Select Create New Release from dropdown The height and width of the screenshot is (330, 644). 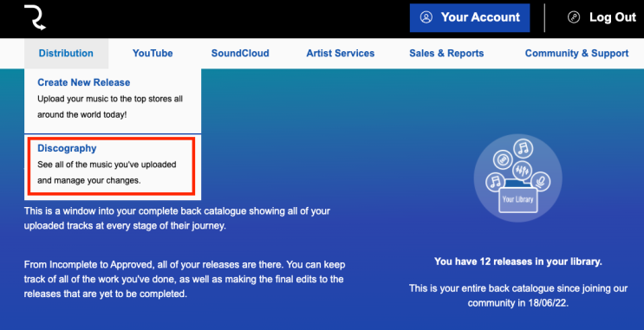pyautogui.click(x=84, y=82)
